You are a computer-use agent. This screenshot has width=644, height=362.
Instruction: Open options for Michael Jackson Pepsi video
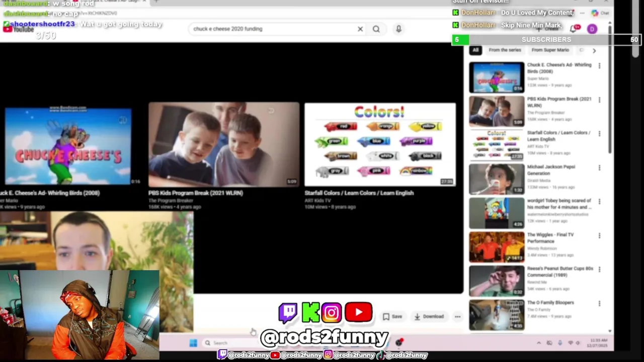point(599,168)
